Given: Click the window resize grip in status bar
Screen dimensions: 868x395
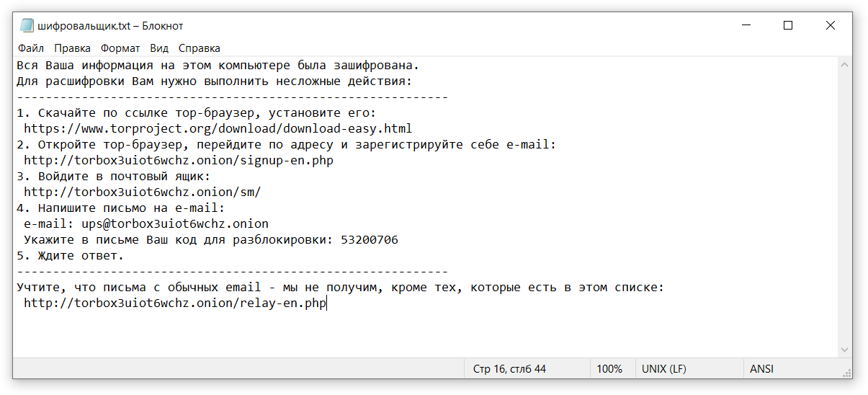Looking at the screenshot, I should coord(846,372).
